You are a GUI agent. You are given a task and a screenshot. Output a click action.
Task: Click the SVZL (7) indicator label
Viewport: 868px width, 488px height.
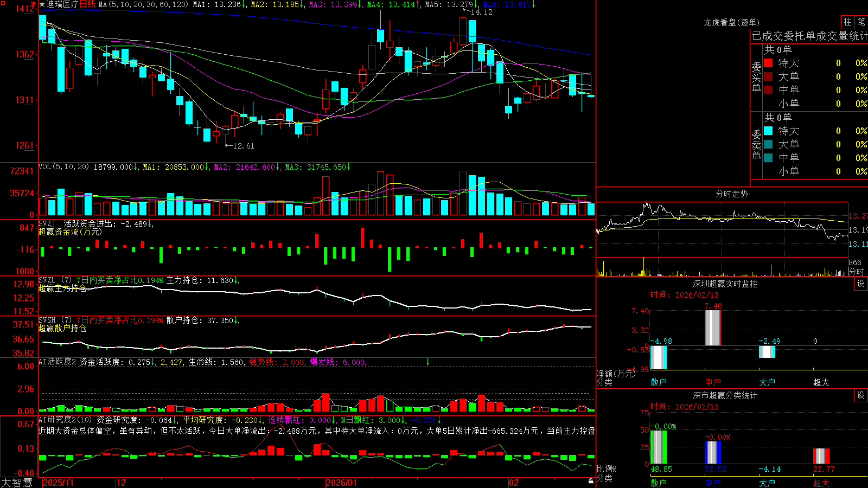[55, 280]
